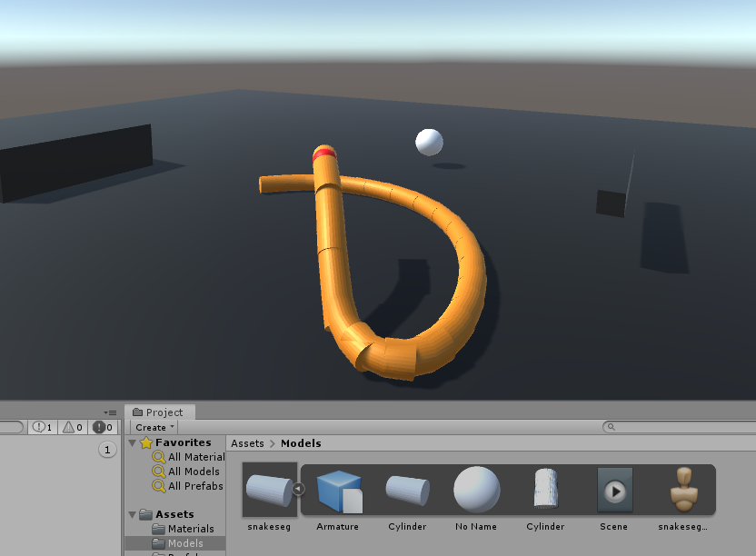756x556 pixels.
Task: Open the Project tab
Action: click(160, 412)
